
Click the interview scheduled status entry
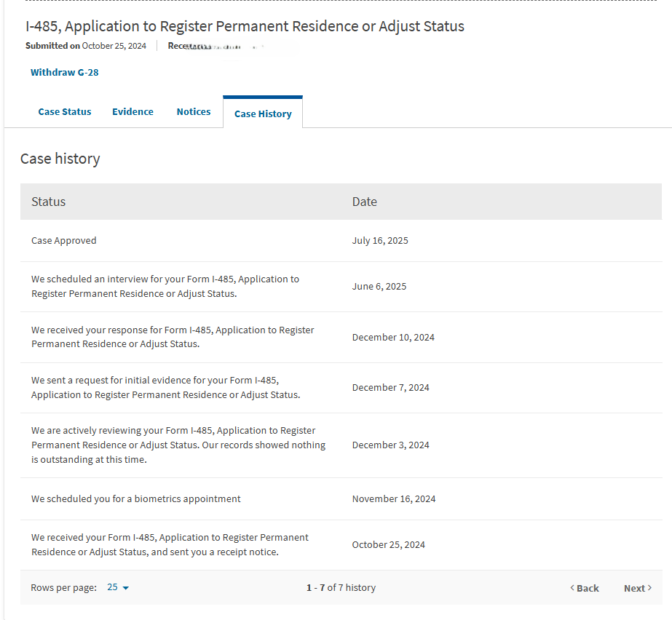click(x=165, y=287)
